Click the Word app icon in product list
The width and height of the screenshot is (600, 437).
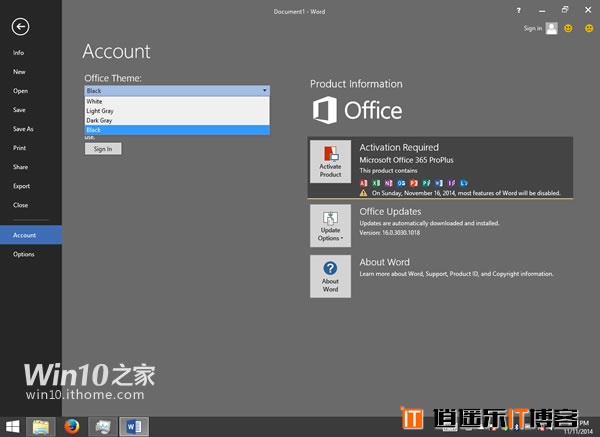439,183
